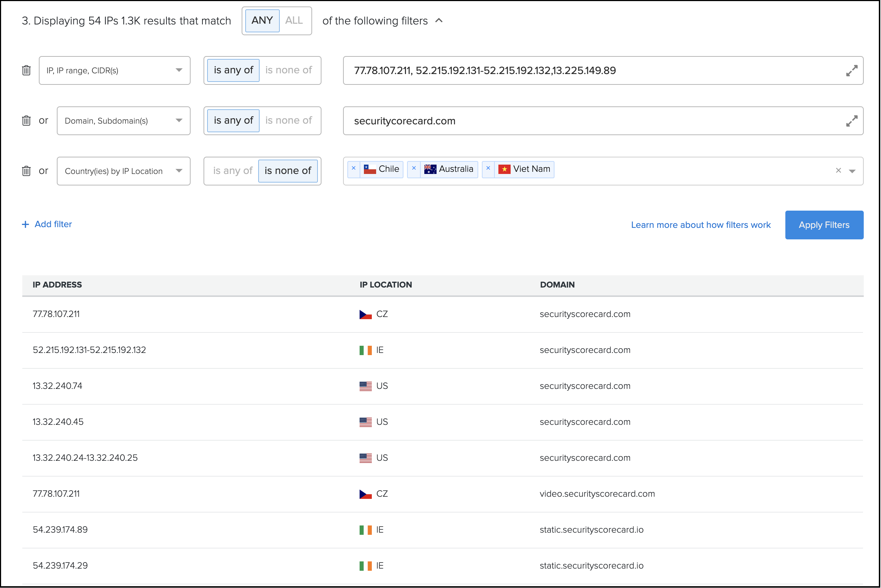
Task: Expand the securitycorecard.com domain input
Action: [852, 121]
